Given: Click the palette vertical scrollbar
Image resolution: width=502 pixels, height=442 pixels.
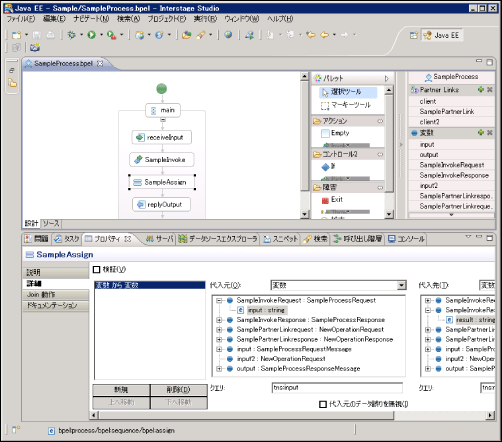Looking at the screenshot, I should [389, 143].
